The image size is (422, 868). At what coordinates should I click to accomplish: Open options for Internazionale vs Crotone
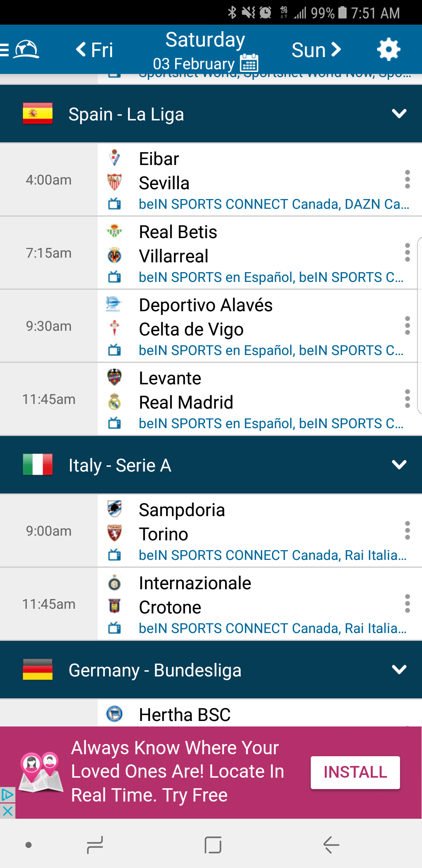(407, 604)
